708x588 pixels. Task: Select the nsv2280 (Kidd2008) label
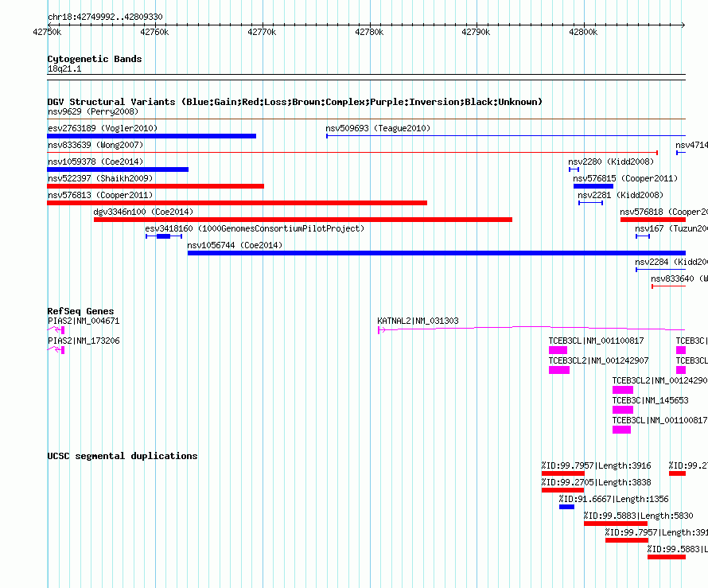click(611, 162)
